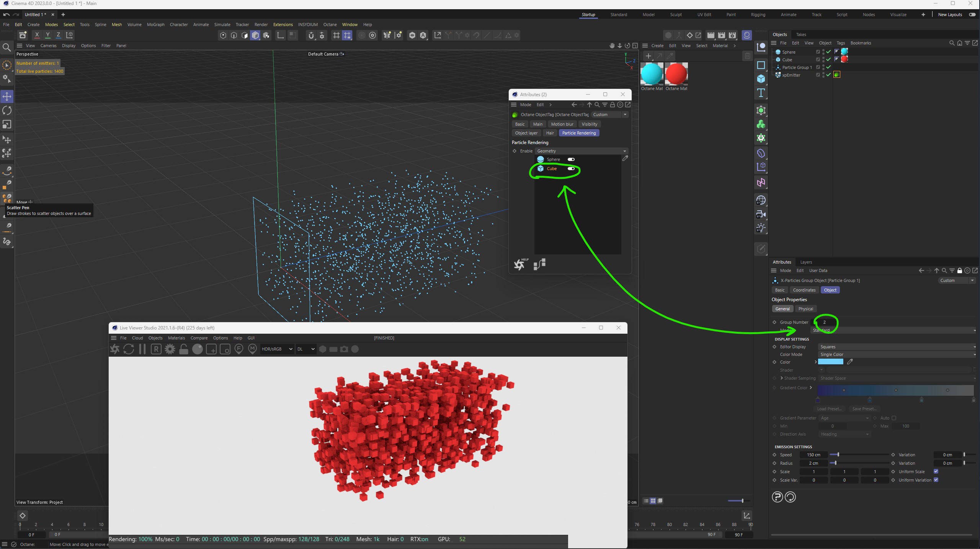980x549 pixels.
Task: Select the Scale tool in left toolbar
Action: (x=7, y=125)
